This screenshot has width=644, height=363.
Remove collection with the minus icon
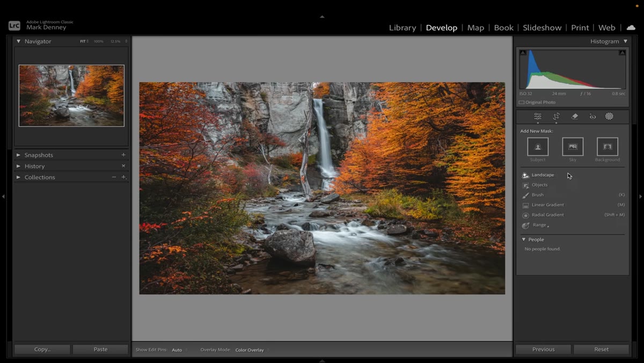click(114, 177)
